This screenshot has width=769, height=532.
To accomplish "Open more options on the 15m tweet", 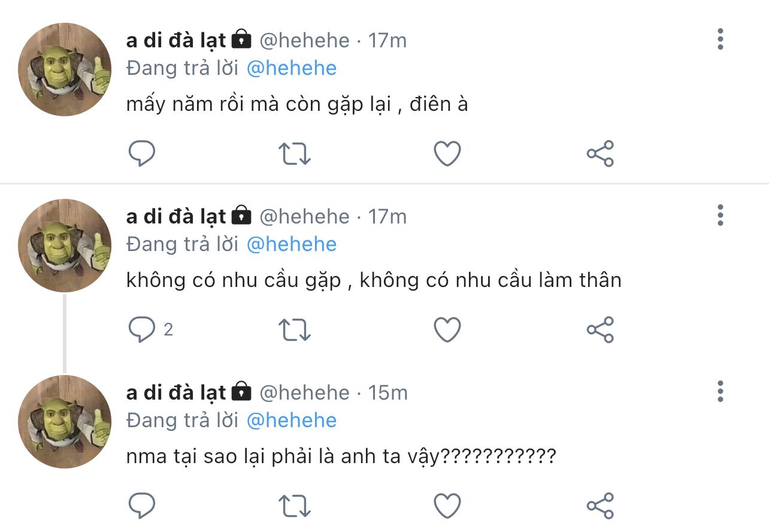I will click(720, 391).
